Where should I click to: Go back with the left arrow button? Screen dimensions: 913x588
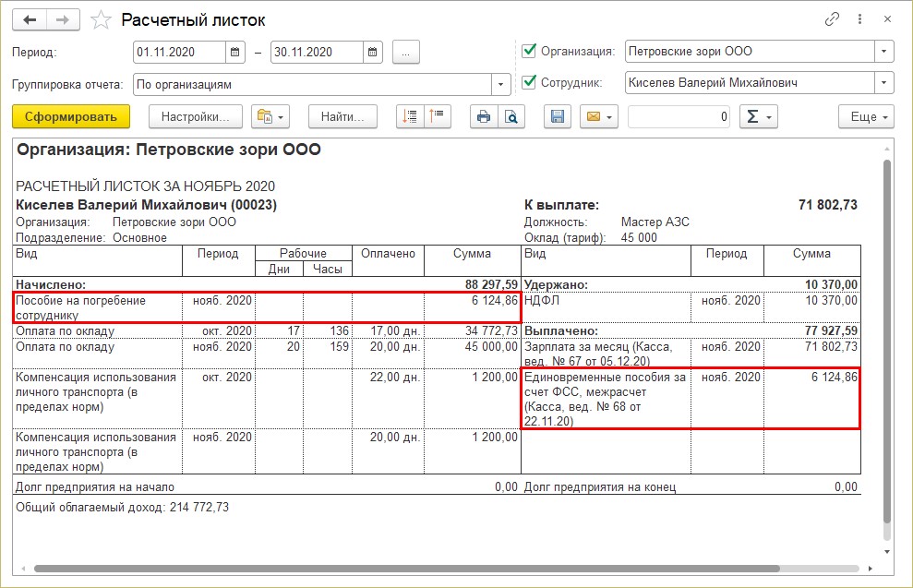coord(30,19)
